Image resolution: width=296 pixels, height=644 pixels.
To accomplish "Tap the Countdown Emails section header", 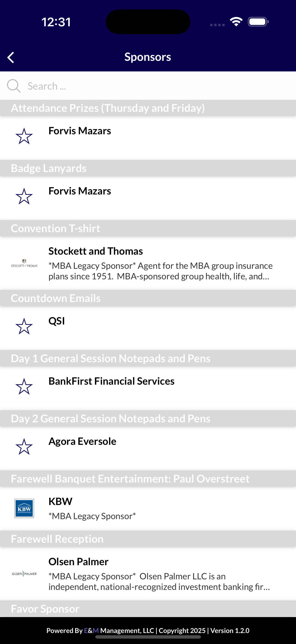I will [148, 298].
